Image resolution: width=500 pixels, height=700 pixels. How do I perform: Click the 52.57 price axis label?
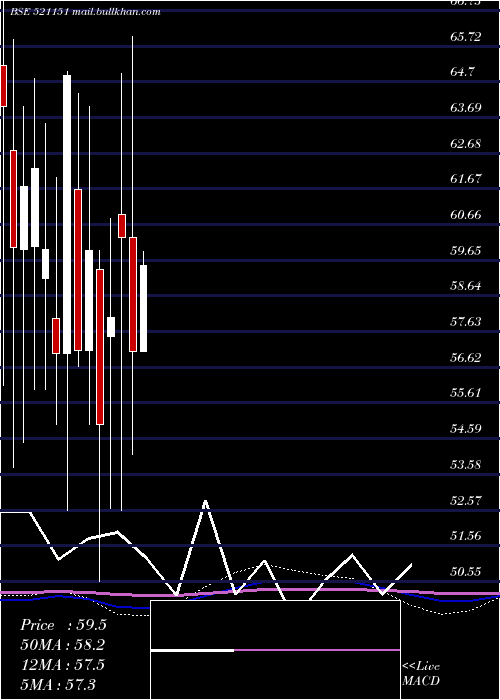tap(466, 500)
